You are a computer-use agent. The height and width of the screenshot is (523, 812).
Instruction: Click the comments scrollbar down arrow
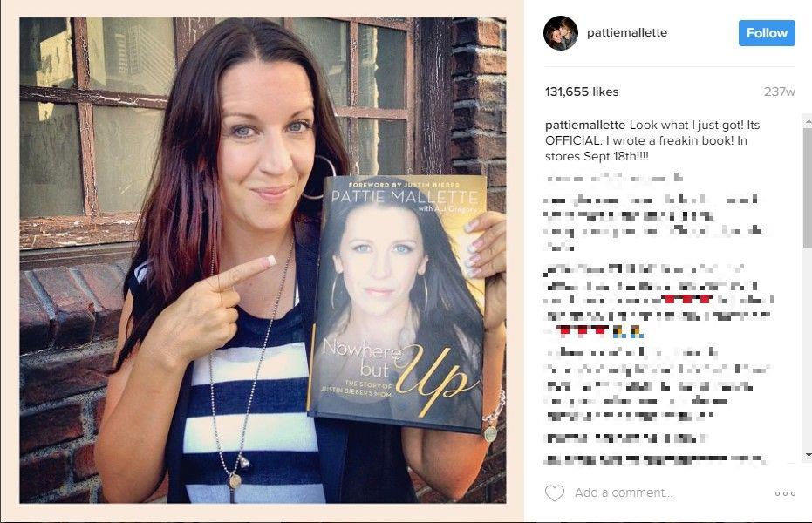point(808,455)
